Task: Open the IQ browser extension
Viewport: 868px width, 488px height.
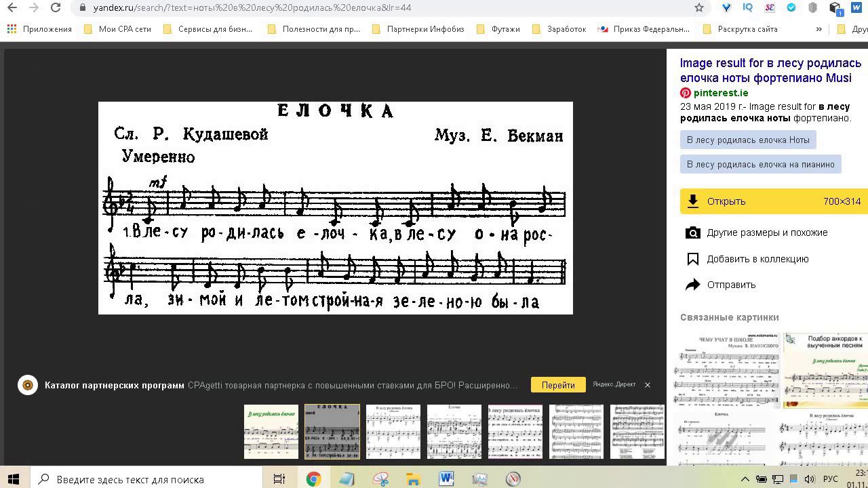Action: pos(748,7)
